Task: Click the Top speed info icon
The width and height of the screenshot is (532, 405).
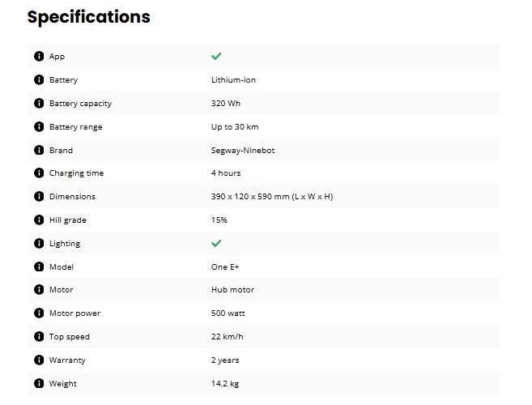Action: click(x=39, y=336)
